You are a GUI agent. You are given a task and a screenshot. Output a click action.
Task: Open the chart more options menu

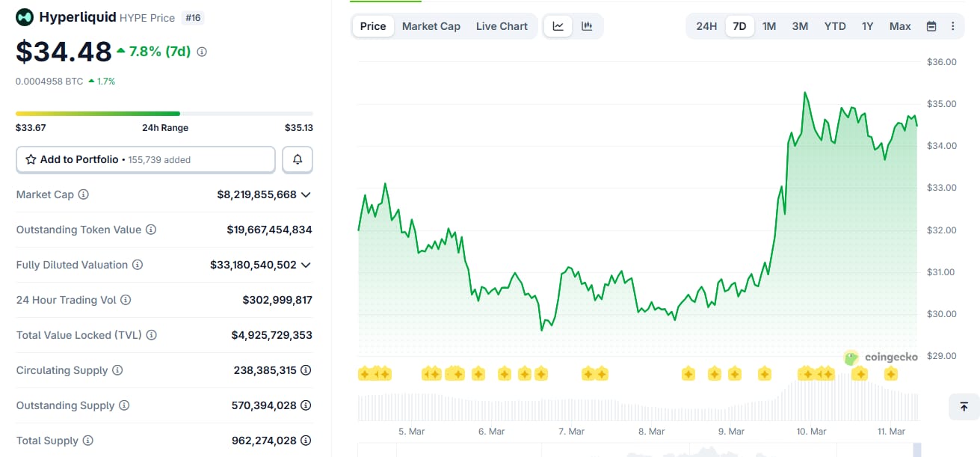952,26
